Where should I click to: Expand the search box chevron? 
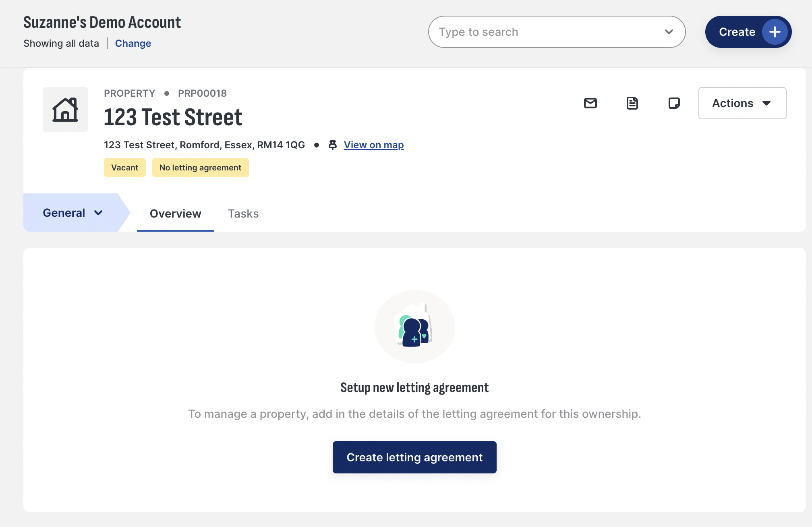point(669,32)
